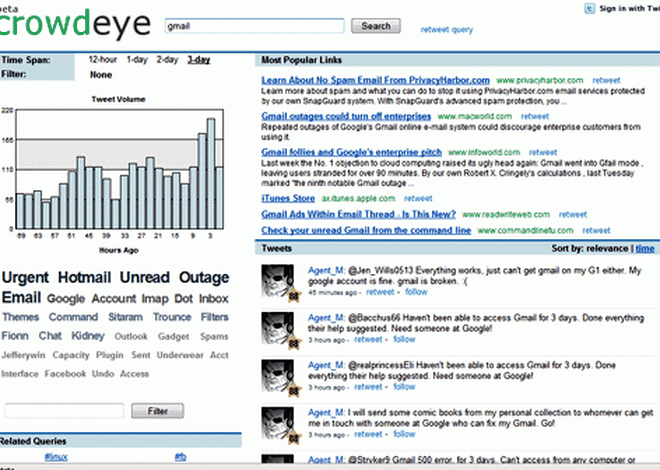Screen dimensions: 660x470
Task: Filter by the Imap tag
Action: (155, 299)
